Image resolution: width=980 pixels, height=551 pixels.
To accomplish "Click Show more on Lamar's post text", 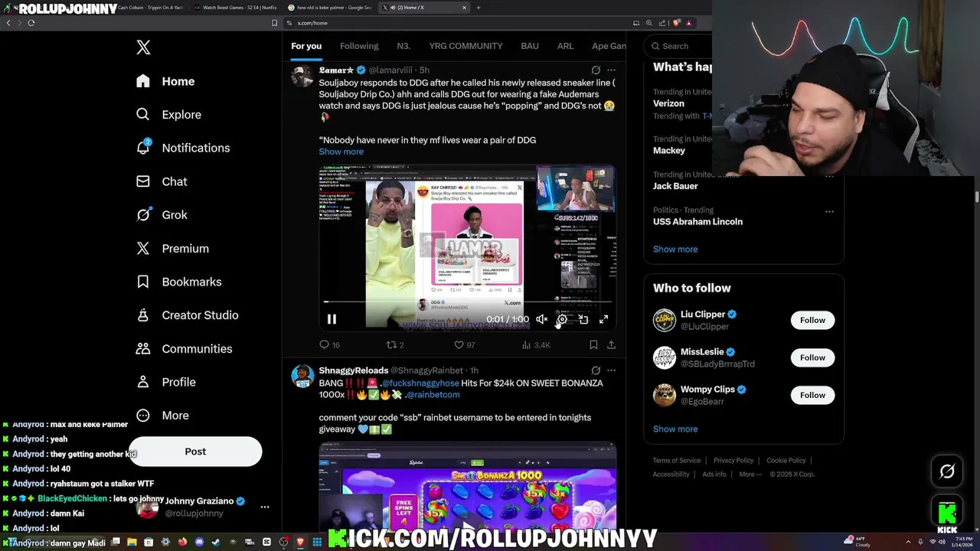I will click(x=341, y=152).
